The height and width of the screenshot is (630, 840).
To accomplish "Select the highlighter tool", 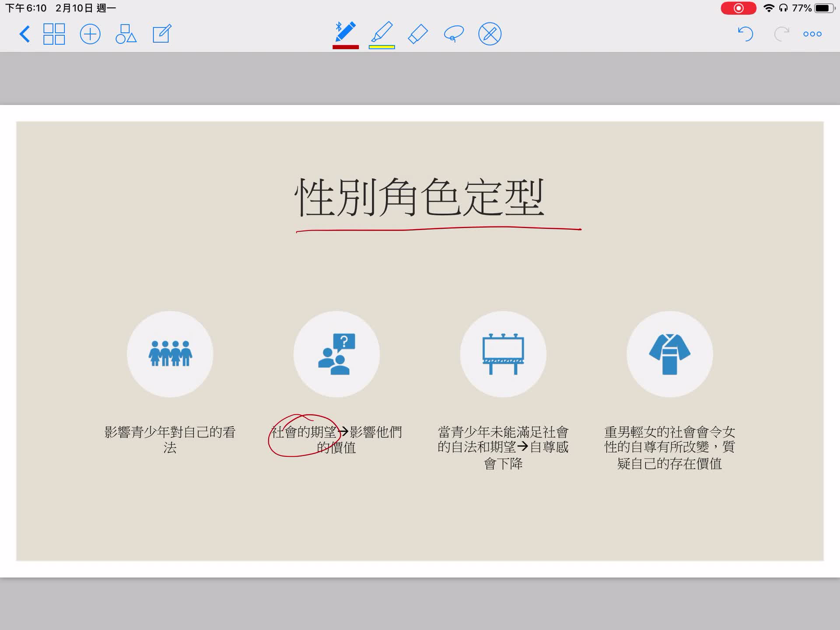I will coord(381,33).
